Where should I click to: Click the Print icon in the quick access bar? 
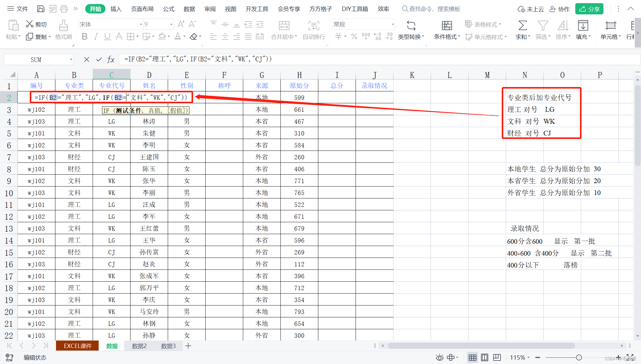(x=64, y=9)
